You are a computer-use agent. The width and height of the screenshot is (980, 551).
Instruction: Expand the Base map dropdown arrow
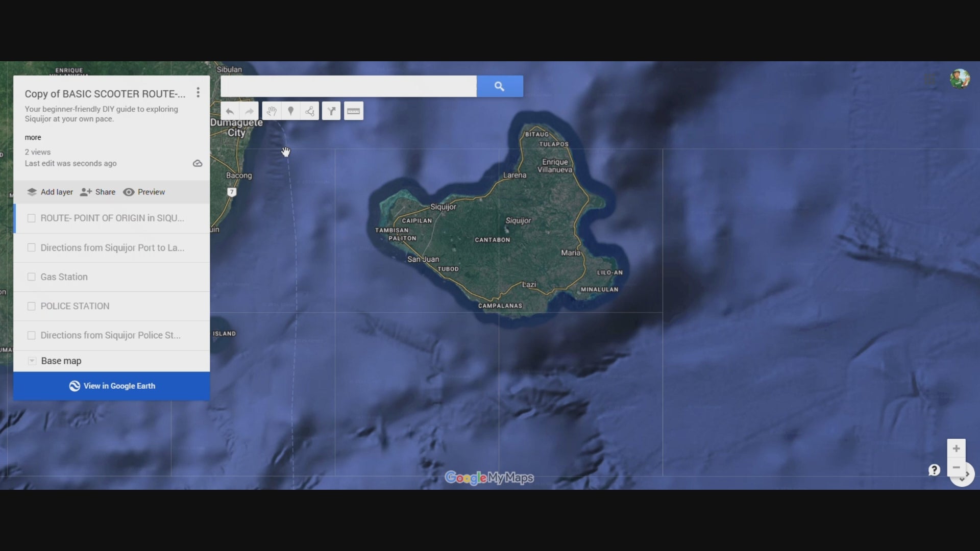32,361
